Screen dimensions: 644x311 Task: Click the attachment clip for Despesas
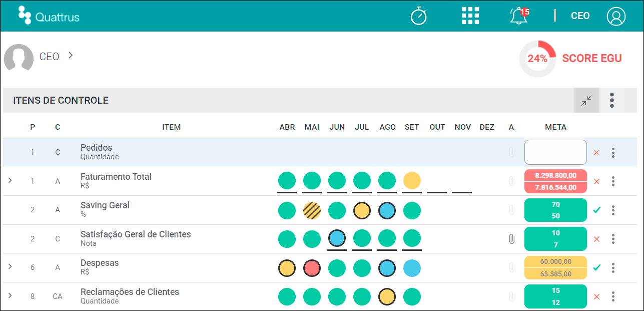(x=511, y=268)
